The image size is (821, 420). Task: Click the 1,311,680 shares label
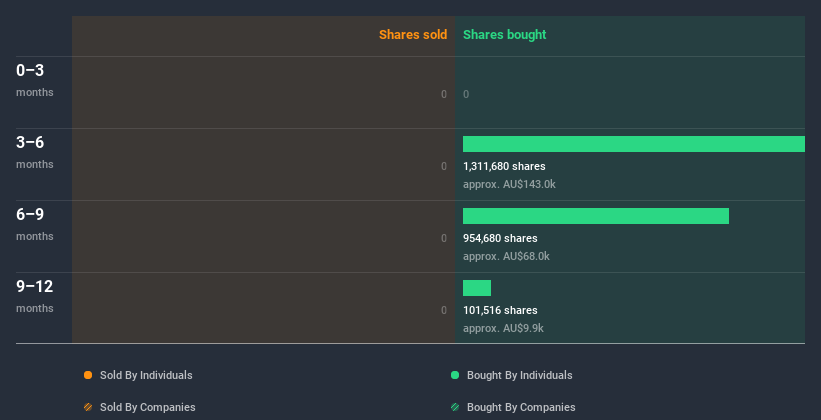pos(504,166)
